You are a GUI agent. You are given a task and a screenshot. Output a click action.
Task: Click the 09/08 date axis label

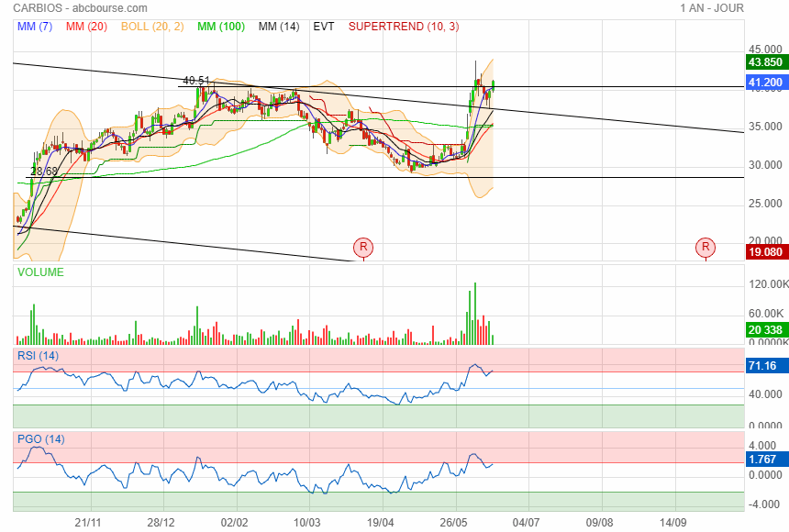pyautogui.click(x=600, y=523)
